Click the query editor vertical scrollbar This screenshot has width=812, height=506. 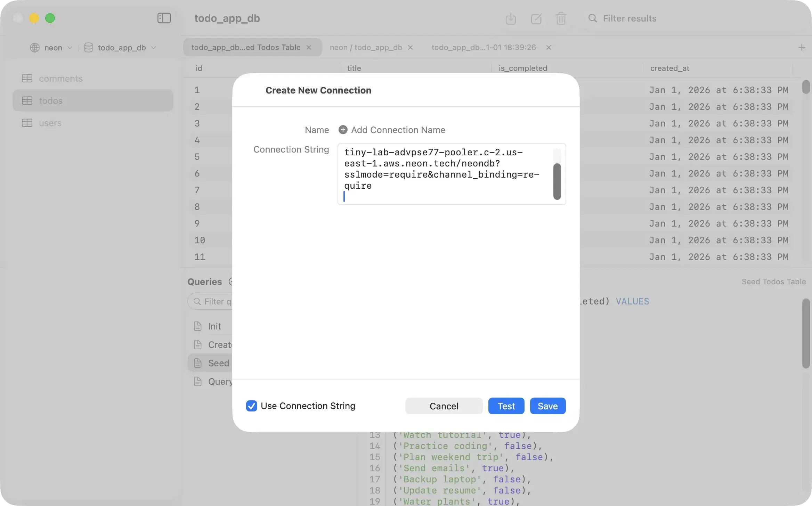pos(806,333)
